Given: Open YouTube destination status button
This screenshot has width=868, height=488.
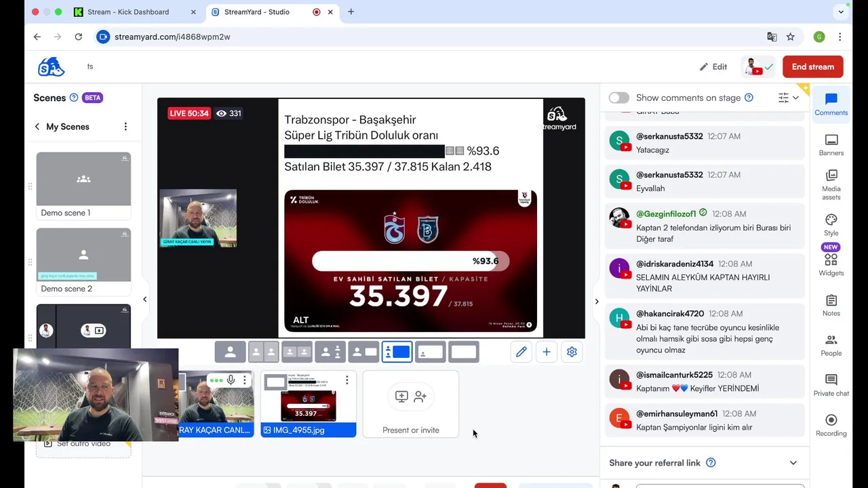Looking at the screenshot, I should click(759, 66).
